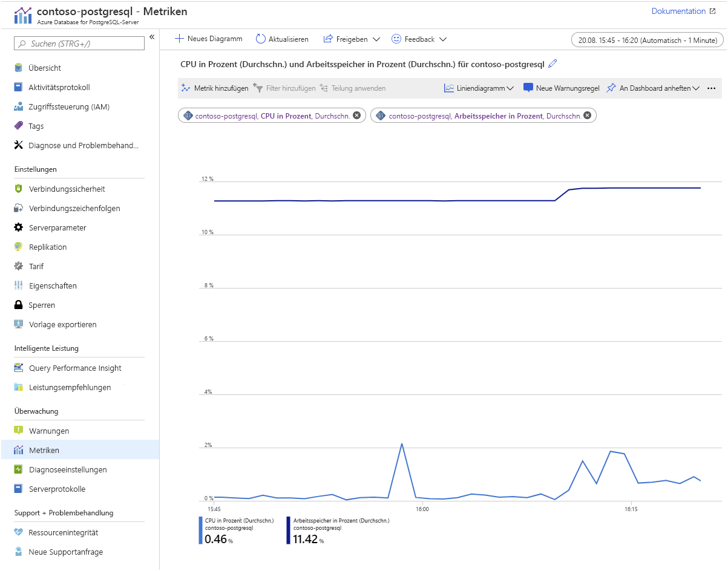
Task: Select the Sperren lock icon
Action: pyautogui.click(x=19, y=305)
